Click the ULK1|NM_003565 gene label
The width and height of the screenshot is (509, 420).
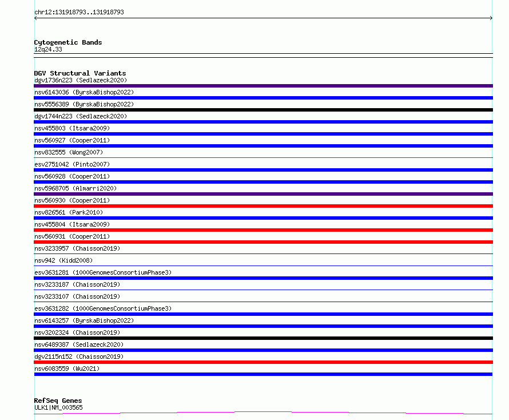pyautogui.click(x=58, y=407)
